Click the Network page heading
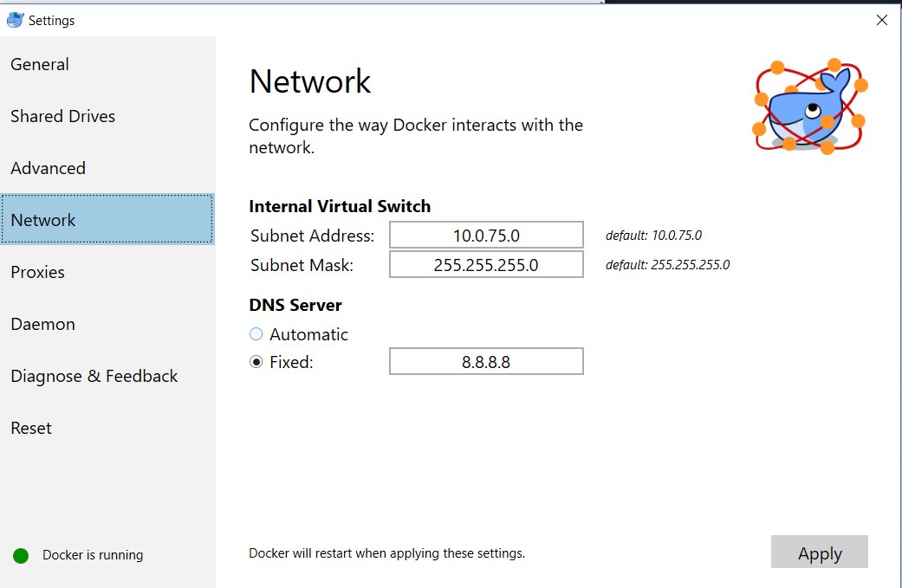This screenshot has height=588, width=902. pos(310,81)
